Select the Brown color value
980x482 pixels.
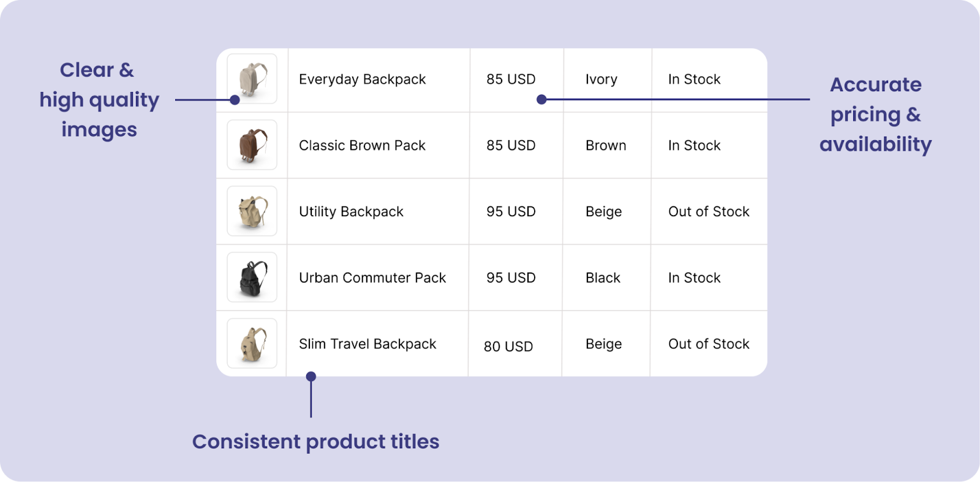(606, 146)
